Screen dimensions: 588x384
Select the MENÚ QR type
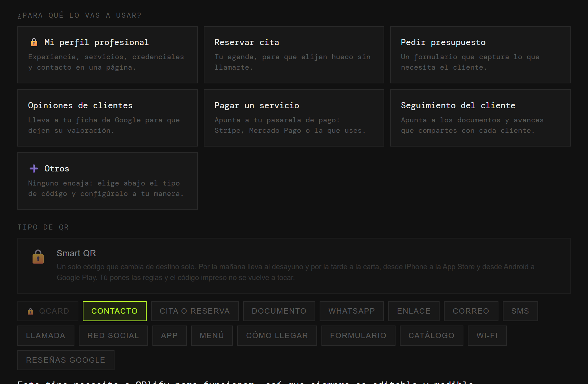[x=212, y=336]
